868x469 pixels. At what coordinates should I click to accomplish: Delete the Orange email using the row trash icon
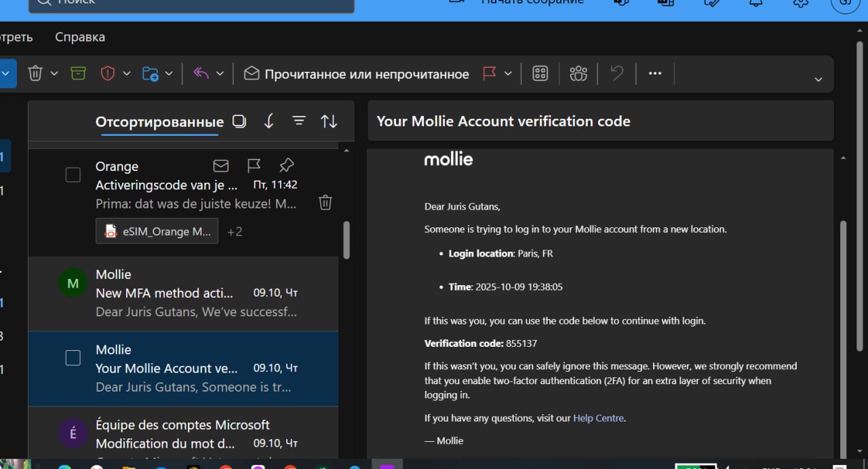pyautogui.click(x=325, y=202)
